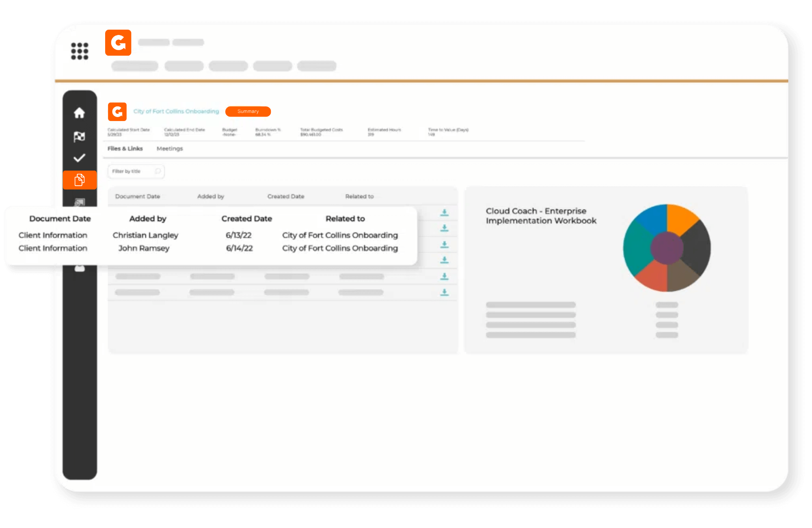812x528 pixels.
Task: Click the Calculated End Date field
Action: (x=184, y=132)
